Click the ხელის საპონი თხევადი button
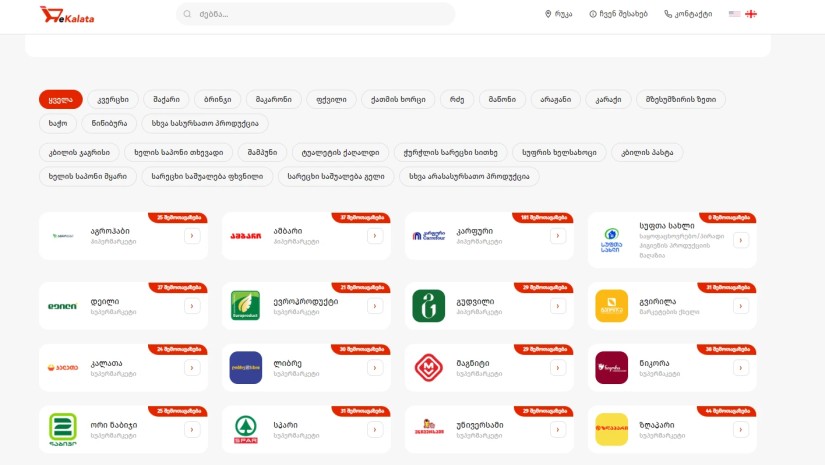This screenshot has height=465, width=825. coord(179,153)
